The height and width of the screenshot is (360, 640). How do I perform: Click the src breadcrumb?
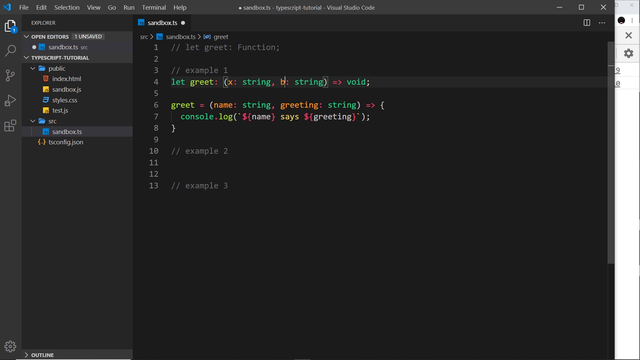click(x=144, y=37)
